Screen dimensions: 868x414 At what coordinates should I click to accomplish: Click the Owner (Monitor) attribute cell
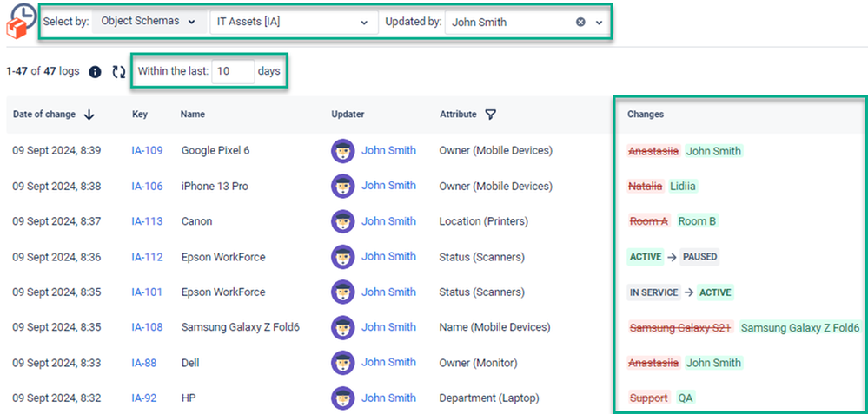(x=478, y=363)
